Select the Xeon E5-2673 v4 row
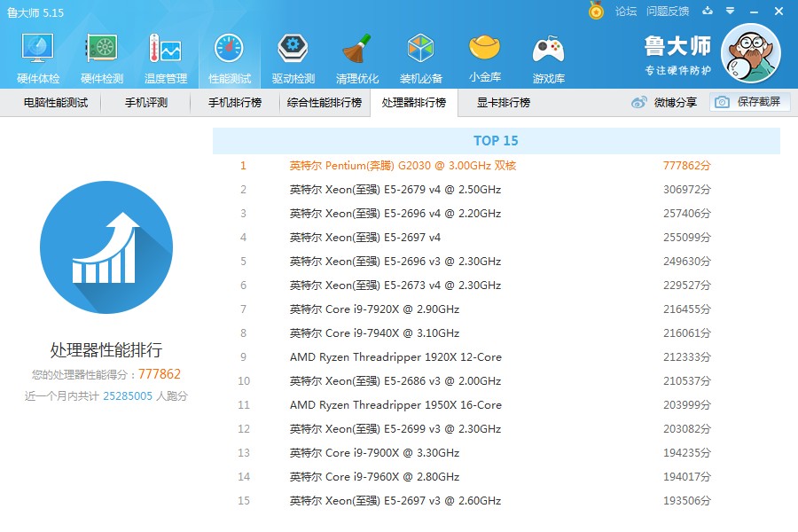 tap(497, 286)
